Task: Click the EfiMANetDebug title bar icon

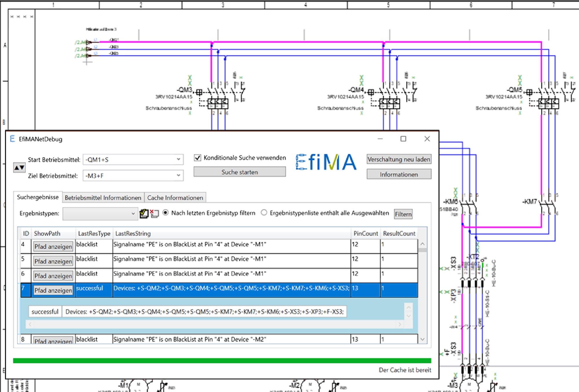Action: 12,139
